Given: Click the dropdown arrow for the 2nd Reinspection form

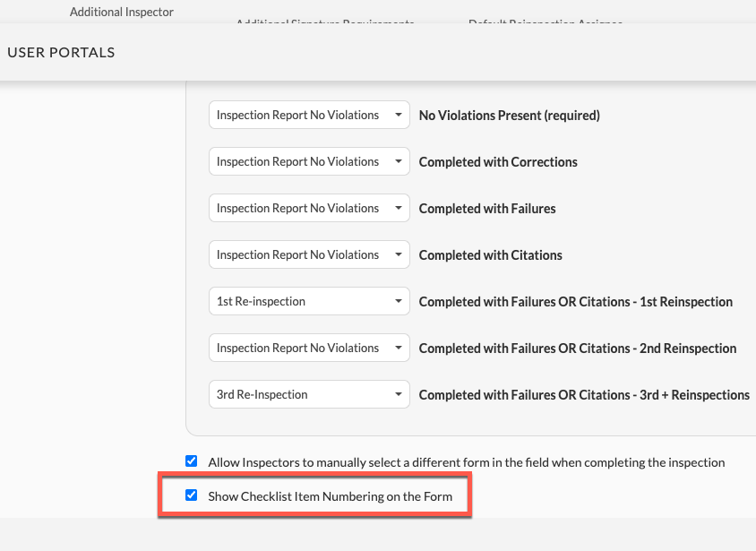Looking at the screenshot, I should 399,348.
